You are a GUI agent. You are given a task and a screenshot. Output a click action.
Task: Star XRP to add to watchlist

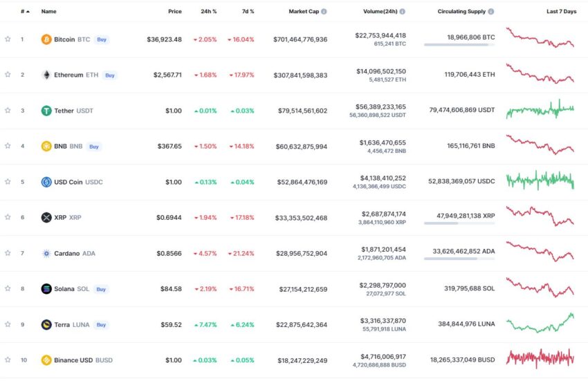pos(8,217)
